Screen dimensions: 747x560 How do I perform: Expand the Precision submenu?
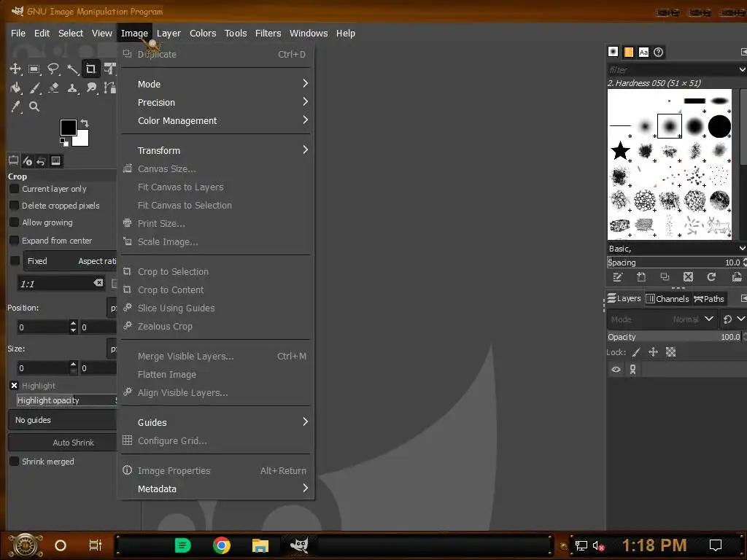coord(216,102)
